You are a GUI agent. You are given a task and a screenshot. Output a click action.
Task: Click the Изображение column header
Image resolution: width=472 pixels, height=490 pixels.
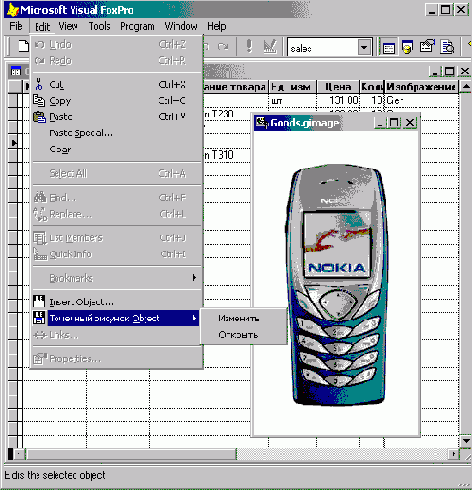pos(421,87)
